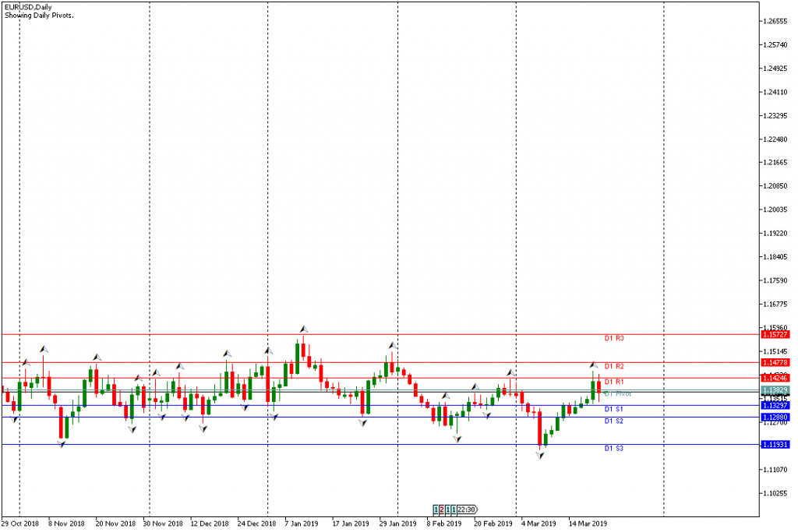Click the 22:30 event time flag
Image resolution: width=798 pixels, height=532 pixels.
pyautogui.click(x=465, y=509)
